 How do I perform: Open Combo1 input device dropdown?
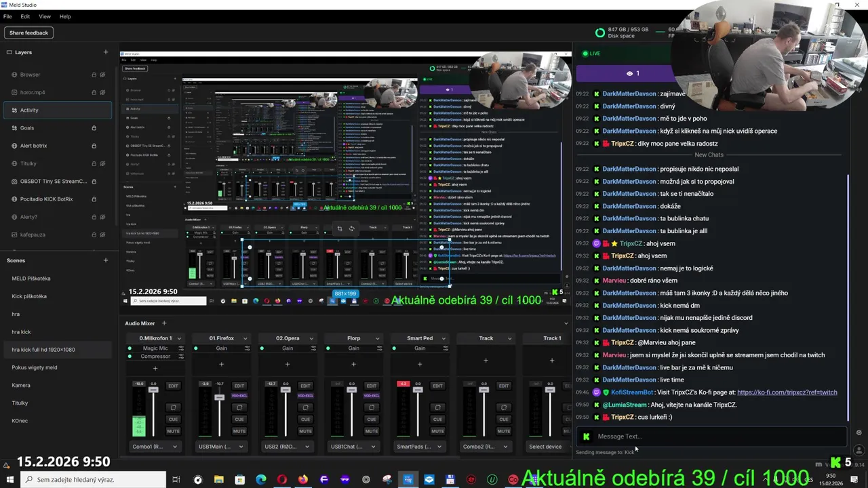click(155, 447)
